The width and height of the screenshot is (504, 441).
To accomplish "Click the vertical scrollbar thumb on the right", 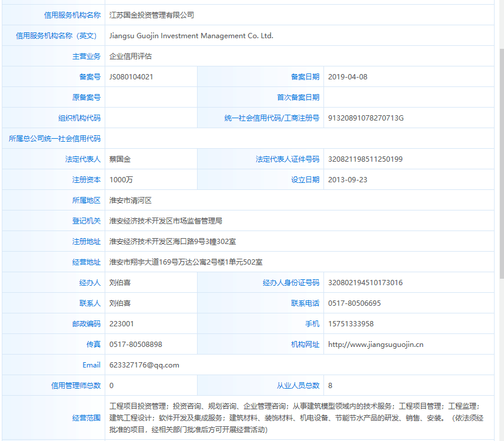I will click(x=502, y=163).
